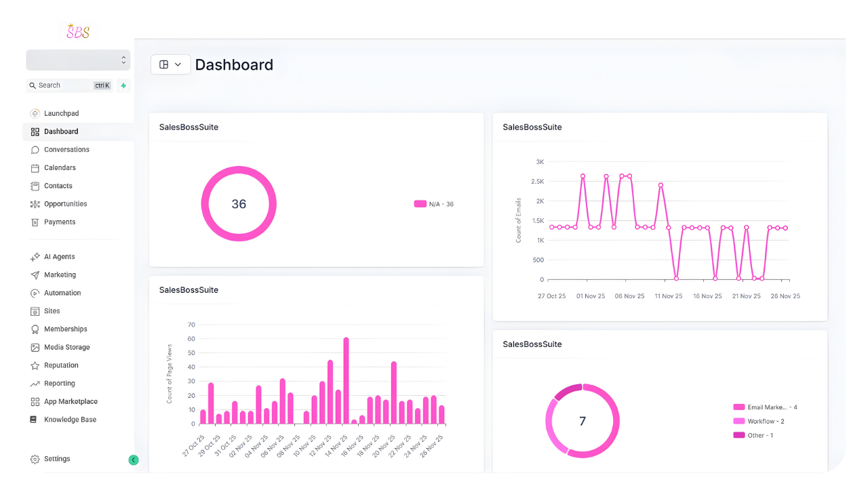Click the SBS logo
The width and height of the screenshot is (868, 488).
point(78,31)
